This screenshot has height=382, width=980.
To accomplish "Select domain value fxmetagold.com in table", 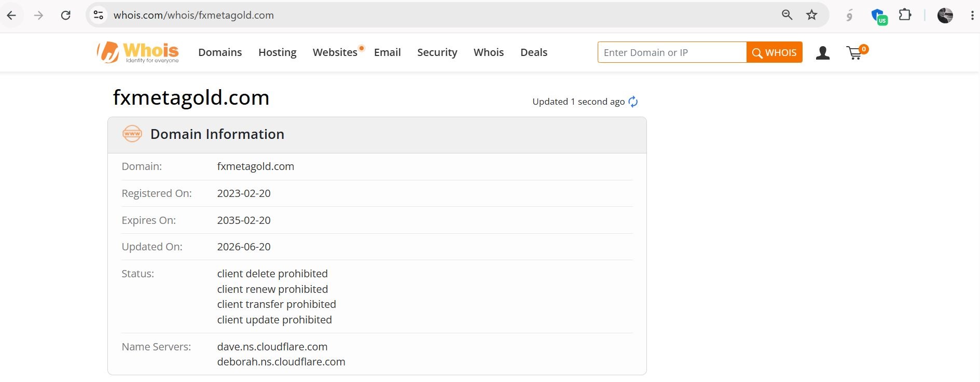I will pyautogui.click(x=256, y=166).
